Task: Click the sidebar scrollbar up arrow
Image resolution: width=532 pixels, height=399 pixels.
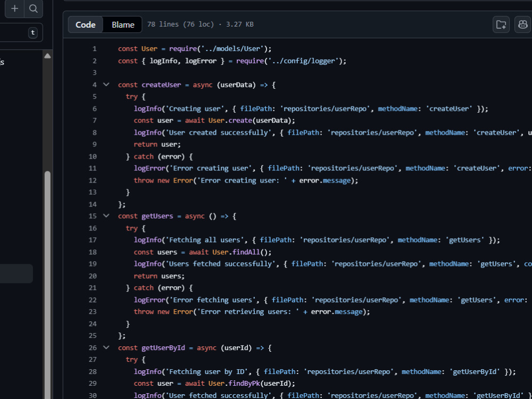Action: [x=47, y=56]
